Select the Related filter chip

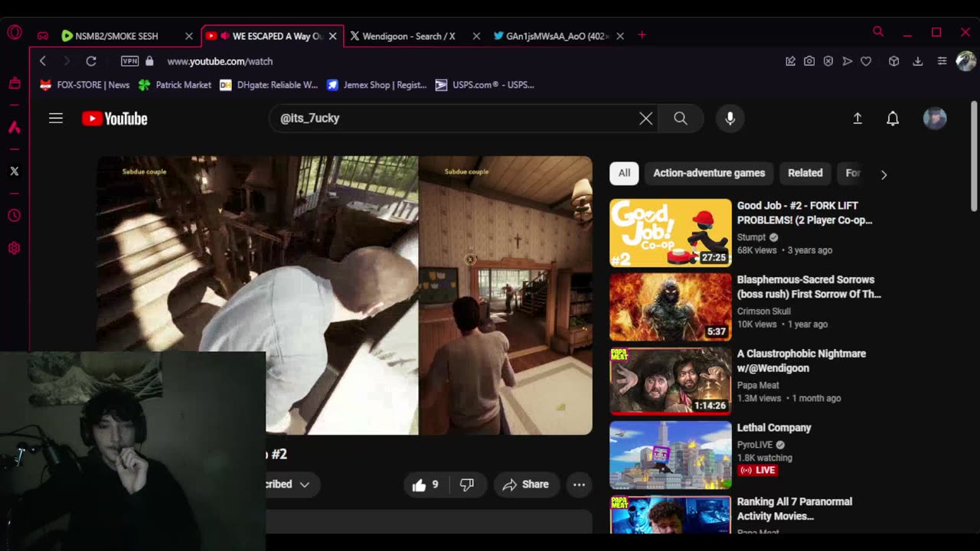pyautogui.click(x=805, y=173)
